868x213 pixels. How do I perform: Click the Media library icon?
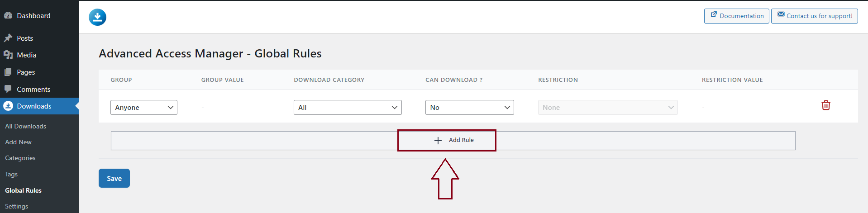8,55
